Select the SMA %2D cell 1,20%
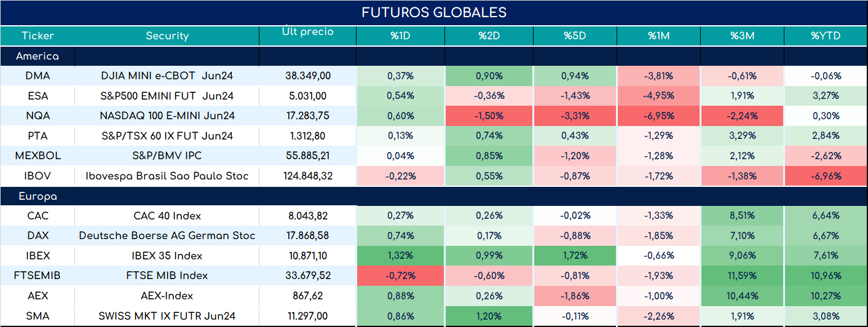The height and width of the screenshot is (327, 868). [x=490, y=316]
